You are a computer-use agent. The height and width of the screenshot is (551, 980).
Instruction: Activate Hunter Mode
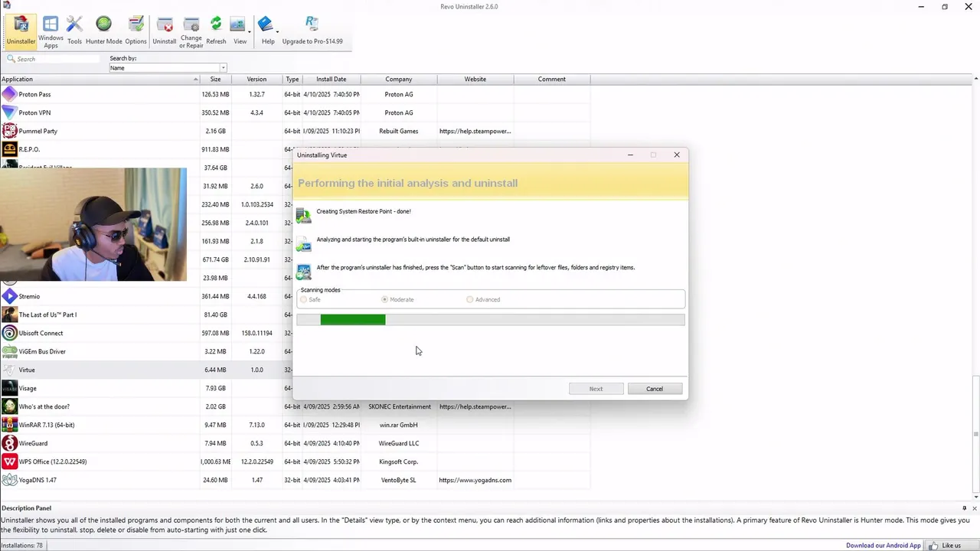tap(103, 31)
